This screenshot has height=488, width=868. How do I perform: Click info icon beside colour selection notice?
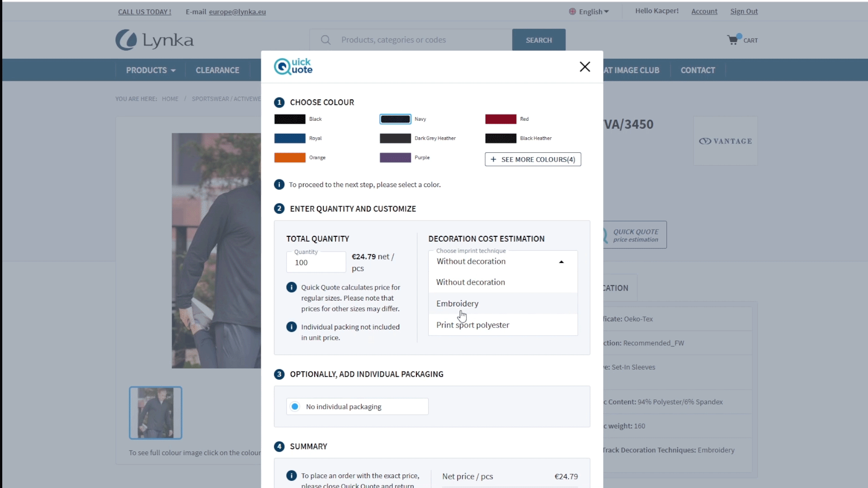279,184
